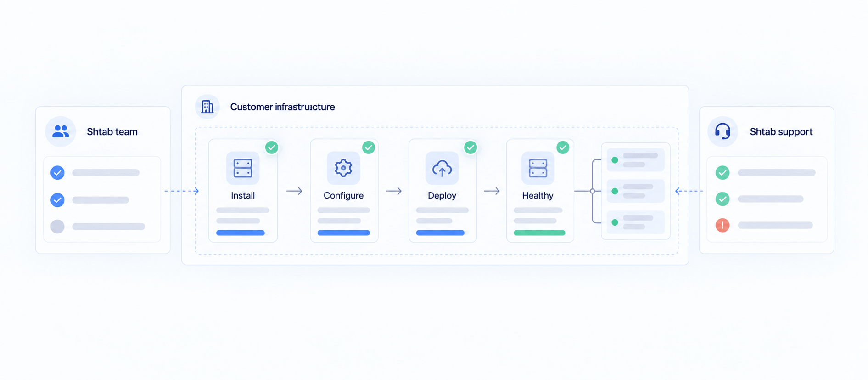Click the middle green status dot beside Healthy

[615, 191]
